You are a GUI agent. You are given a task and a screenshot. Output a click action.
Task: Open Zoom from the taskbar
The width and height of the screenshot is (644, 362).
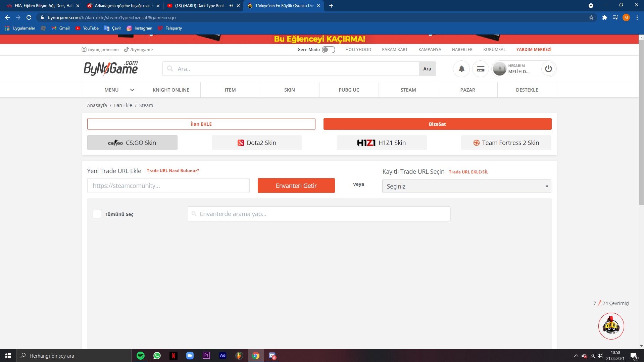190,356
